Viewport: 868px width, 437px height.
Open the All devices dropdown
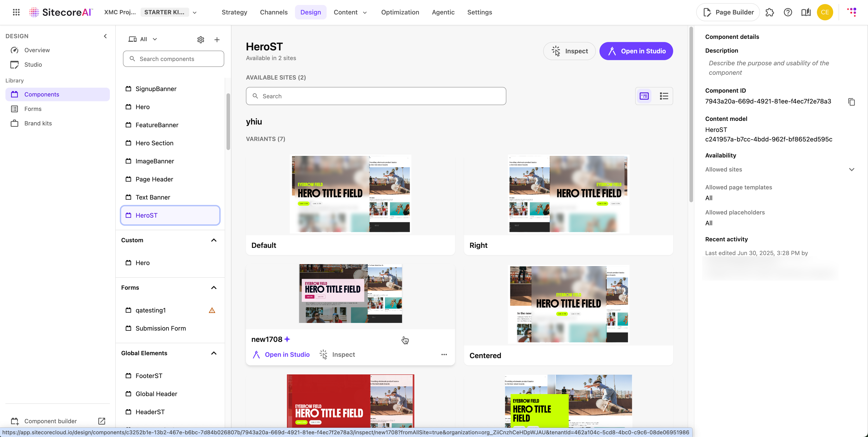(143, 39)
